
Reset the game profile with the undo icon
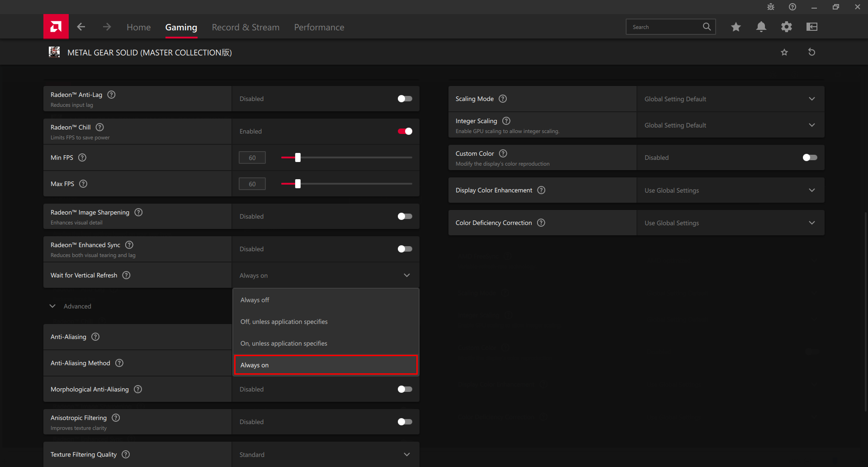pyautogui.click(x=812, y=52)
